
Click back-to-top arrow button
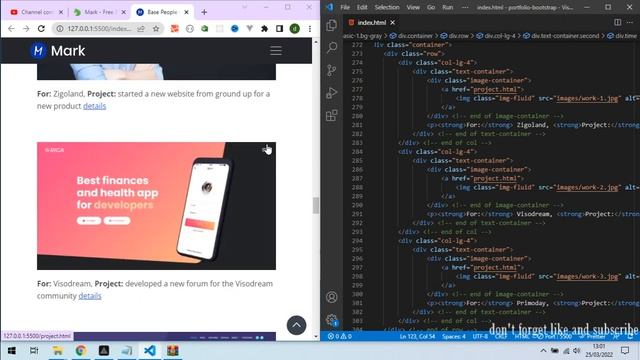[296, 325]
